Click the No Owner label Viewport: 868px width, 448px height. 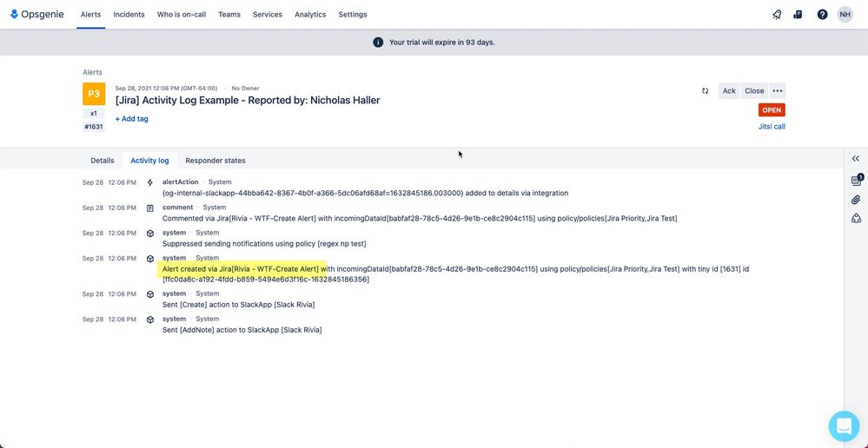click(x=245, y=89)
